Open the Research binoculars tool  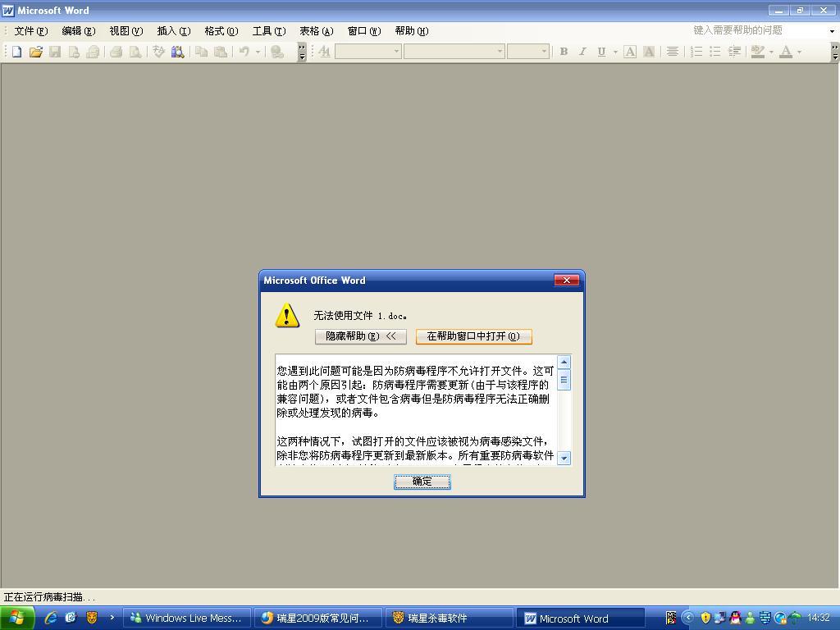pyautogui.click(x=177, y=52)
